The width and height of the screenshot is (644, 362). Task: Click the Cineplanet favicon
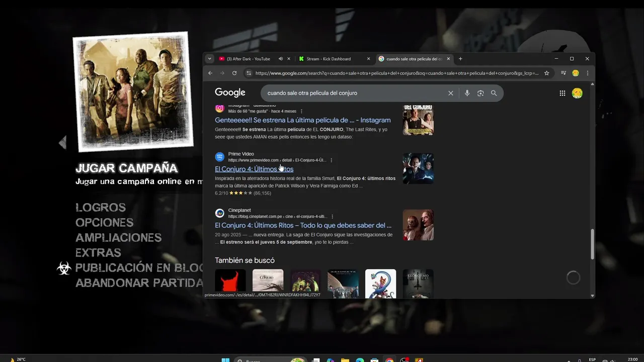click(x=219, y=213)
